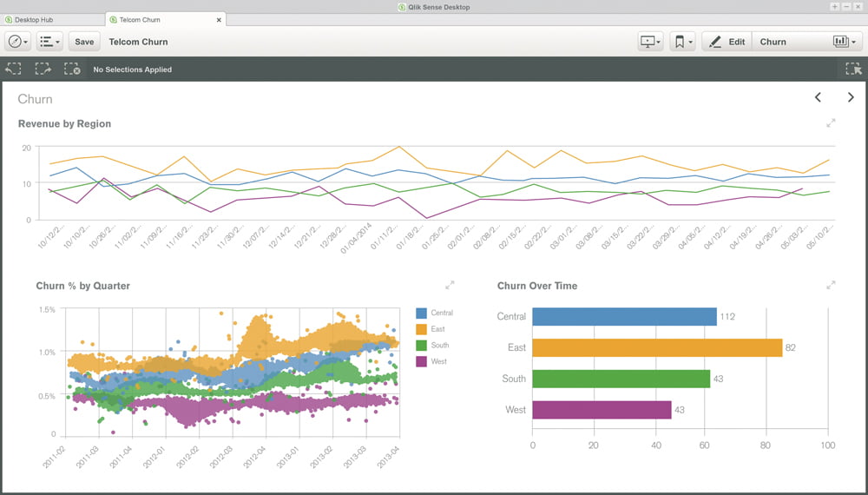
Task: Go to the previous sheet
Action: (818, 97)
